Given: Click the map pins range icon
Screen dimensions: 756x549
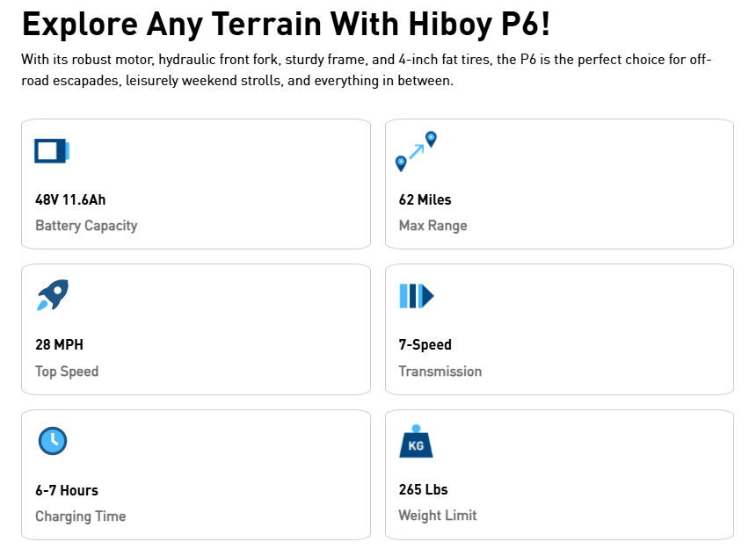Looking at the screenshot, I should click(416, 151).
